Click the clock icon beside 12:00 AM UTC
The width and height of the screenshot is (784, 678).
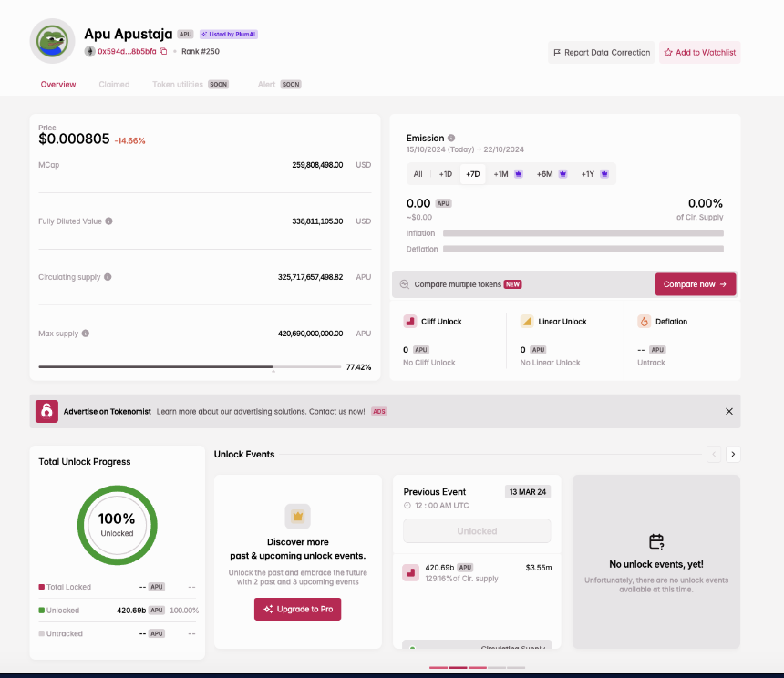(x=407, y=506)
